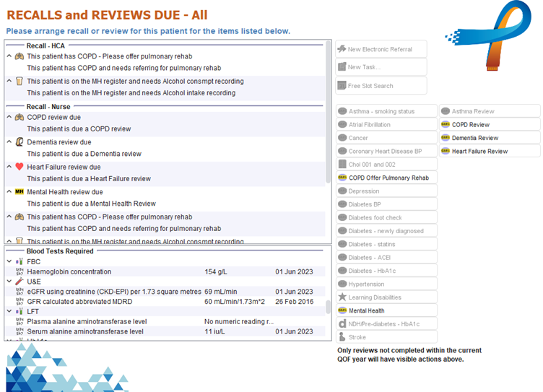The width and height of the screenshot is (543, 392).
Task: Click the recalls list vertical scrollbar
Action: [328, 144]
